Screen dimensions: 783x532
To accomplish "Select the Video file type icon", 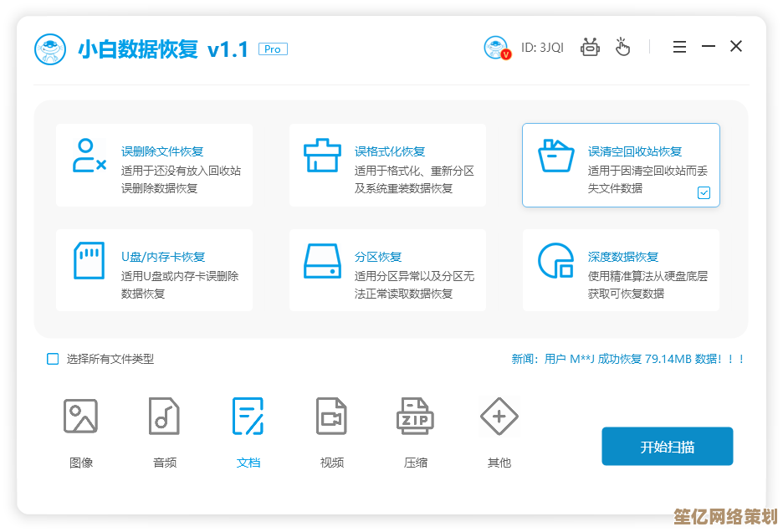I will click(332, 417).
